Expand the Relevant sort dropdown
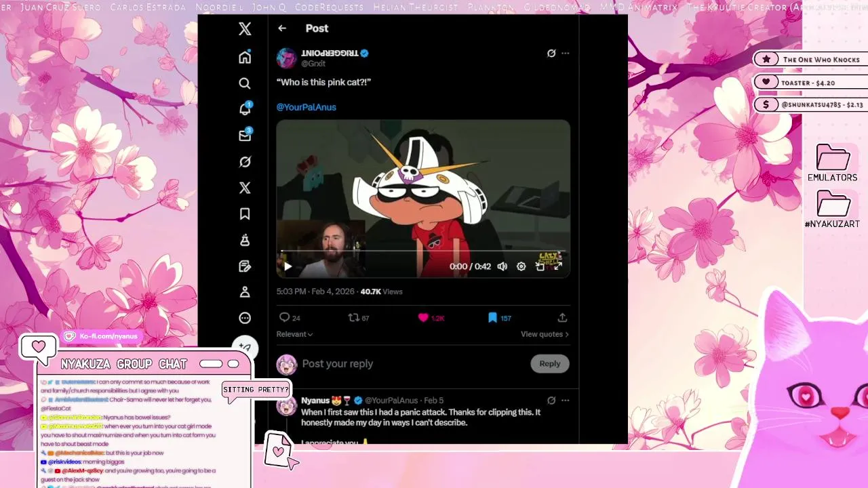868x488 pixels. (x=294, y=334)
